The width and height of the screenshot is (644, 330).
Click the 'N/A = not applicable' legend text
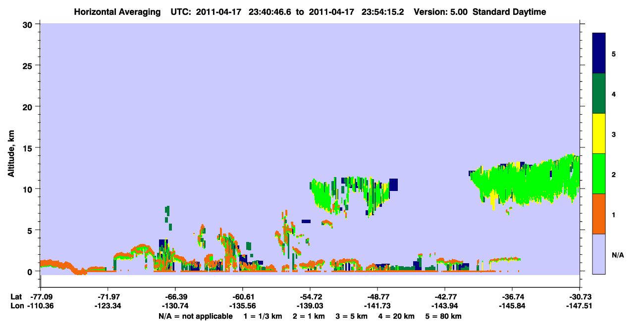pyautogui.click(x=196, y=316)
